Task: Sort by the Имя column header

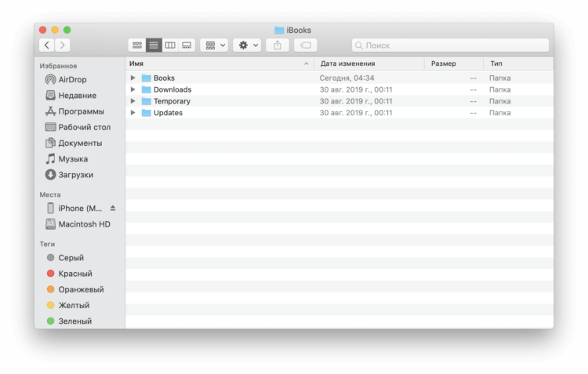Action: pyautogui.click(x=220, y=64)
